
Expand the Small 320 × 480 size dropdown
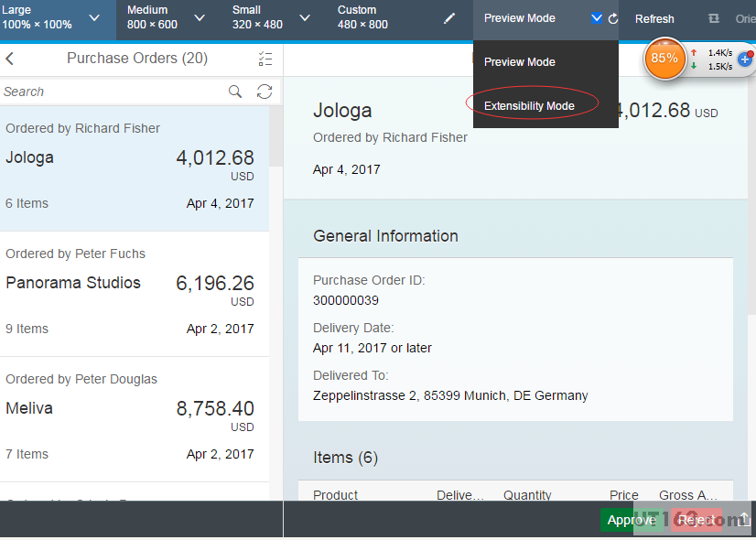[305, 17]
